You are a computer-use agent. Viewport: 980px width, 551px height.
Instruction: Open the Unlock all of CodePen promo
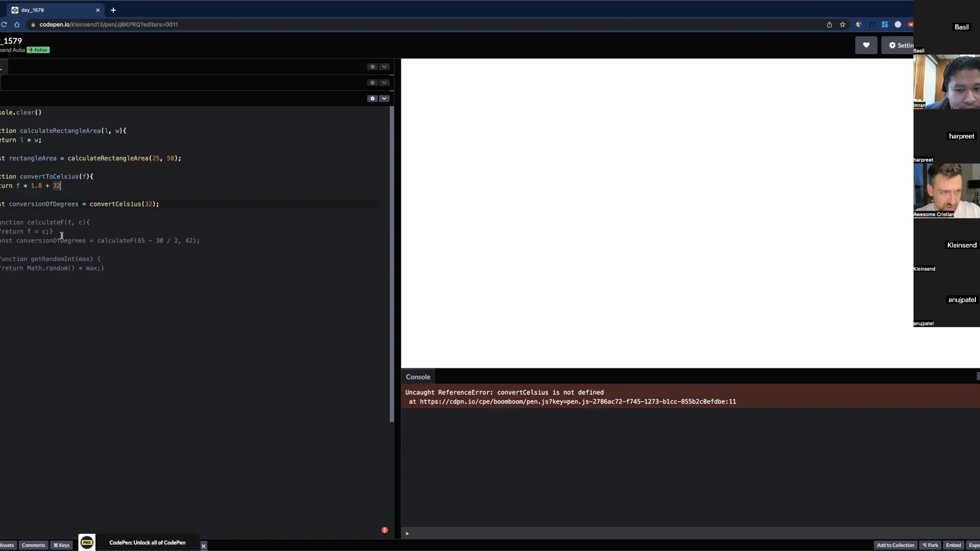tap(148, 543)
